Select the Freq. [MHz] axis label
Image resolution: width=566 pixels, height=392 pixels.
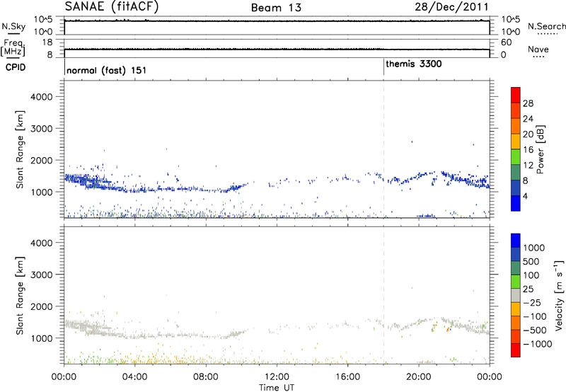coord(13,48)
